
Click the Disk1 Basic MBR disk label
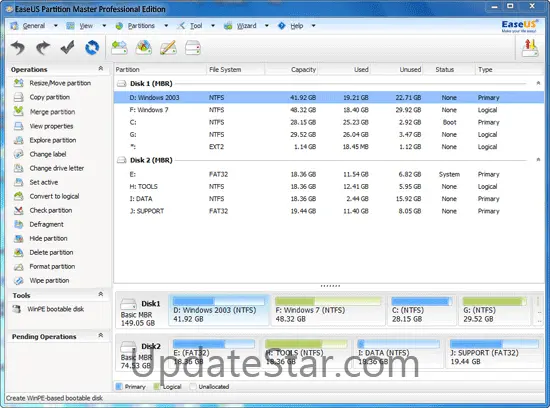(x=141, y=312)
